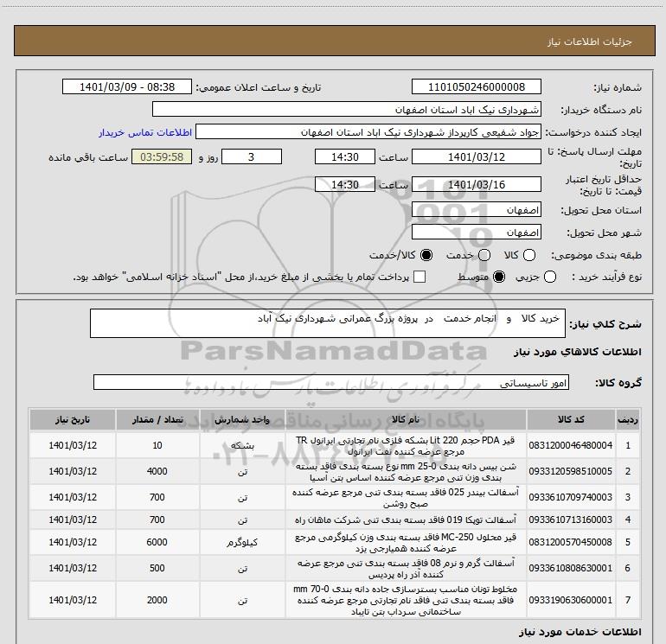Screen dimensions: 666x644
Task: Click the unit cell کیلوگرم
Action: coord(242,542)
